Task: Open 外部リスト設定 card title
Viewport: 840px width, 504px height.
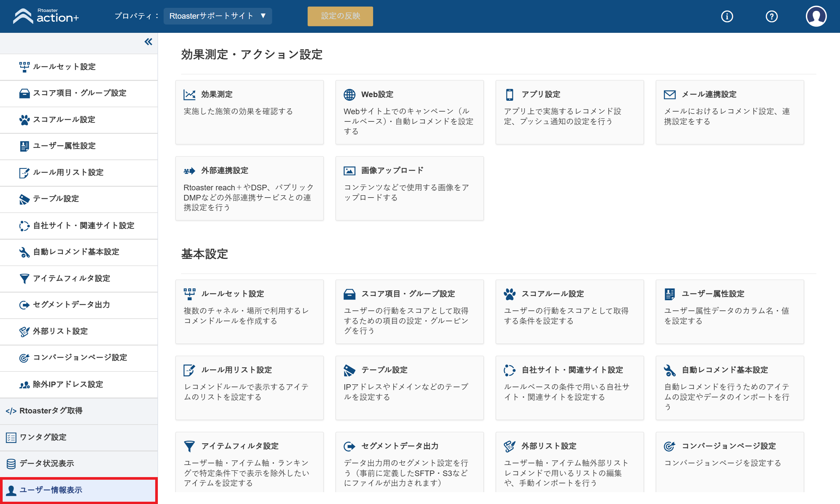Action: pos(549,446)
